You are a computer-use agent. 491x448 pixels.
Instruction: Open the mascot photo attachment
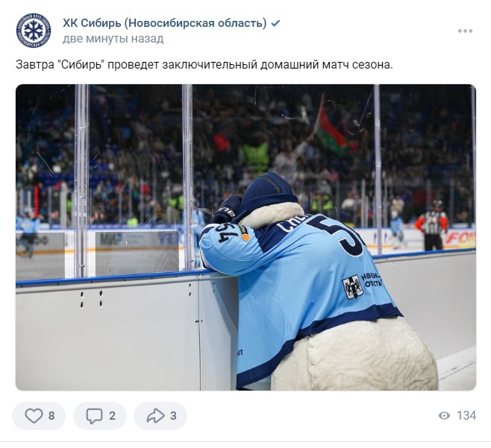tap(245, 237)
